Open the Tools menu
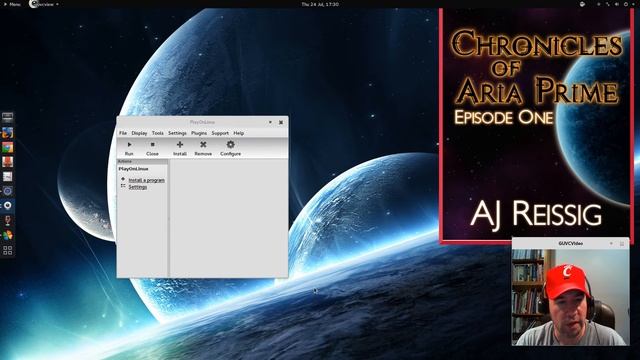The image size is (640, 360). click(158, 133)
